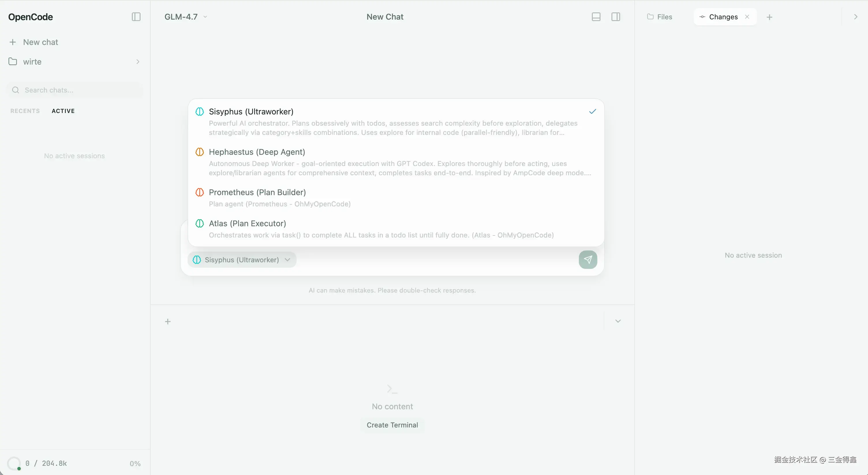
Task: Click the wirte folder icon
Action: pyautogui.click(x=13, y=62)
